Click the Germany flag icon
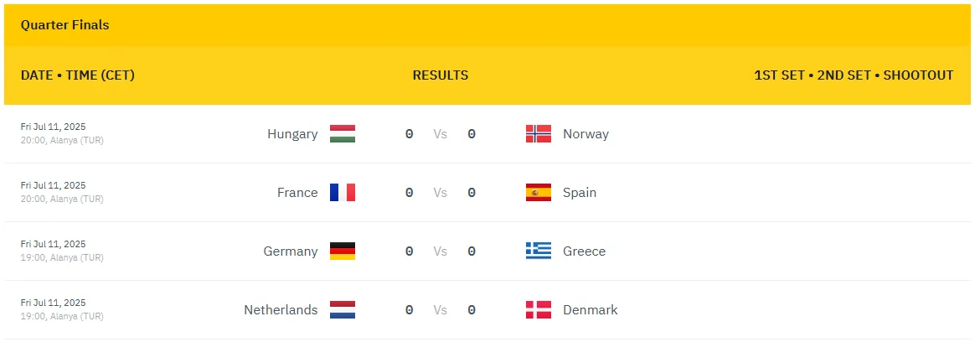The height and width of the screenshot is (342, 980). (x=343, y=251)
